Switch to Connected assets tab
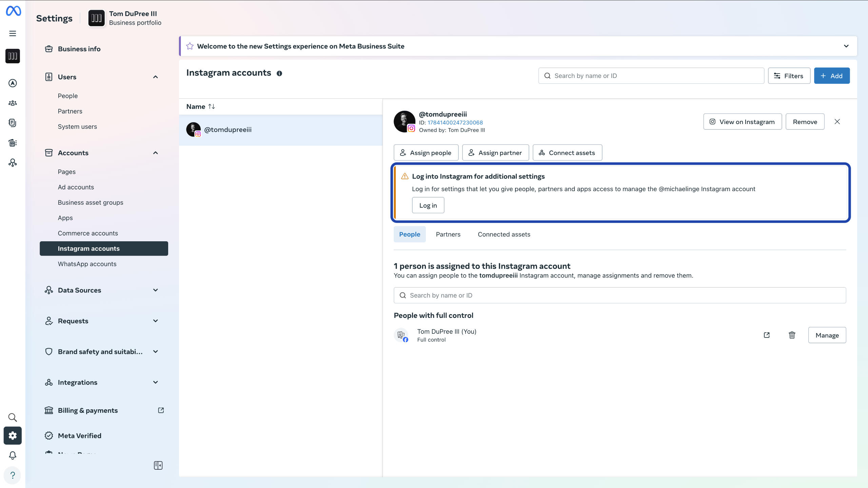 (504, 234)
